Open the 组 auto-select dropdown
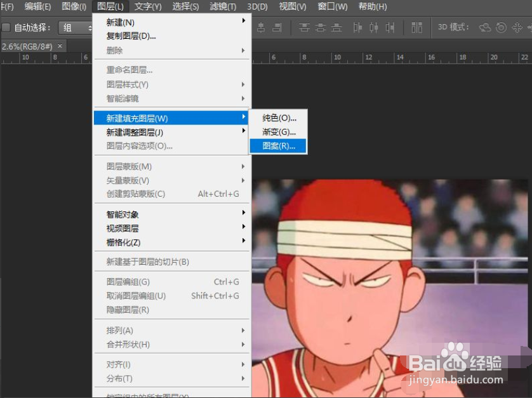Image resolution: width=532 pixels, height=398 pixels. click(76, 28)
